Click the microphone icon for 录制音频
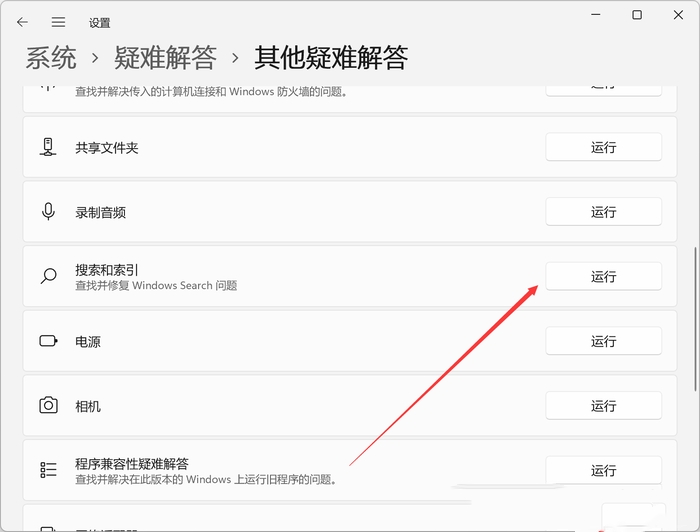This screenshot has height=532, width=700. pos(47,212)
